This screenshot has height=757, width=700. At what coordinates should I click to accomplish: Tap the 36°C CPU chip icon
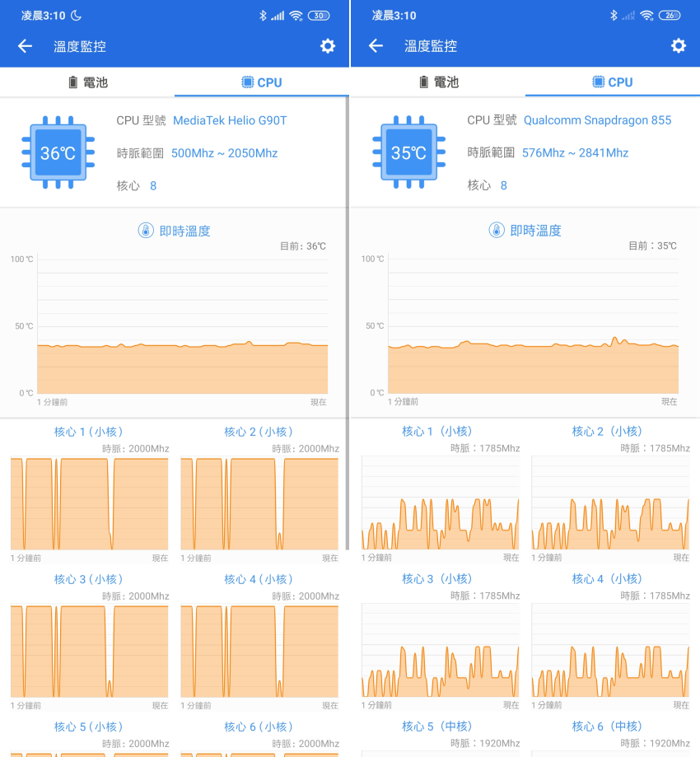(58, 152)
